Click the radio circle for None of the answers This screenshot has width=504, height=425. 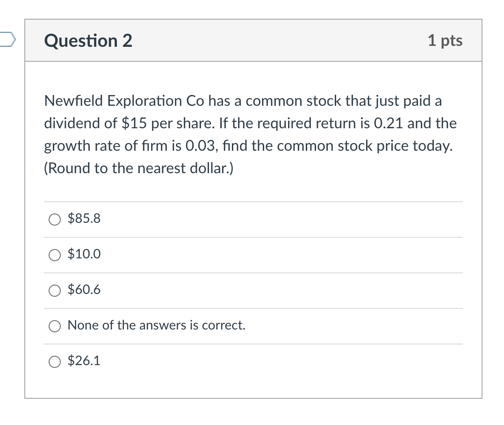coord(55,326)
